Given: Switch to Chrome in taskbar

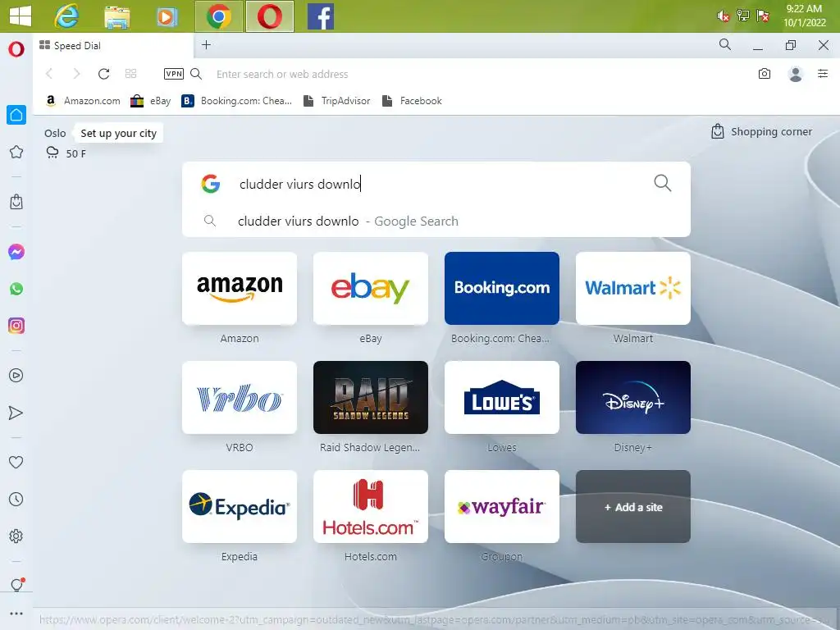Looking at the screenshot, I should coord(218,16).
